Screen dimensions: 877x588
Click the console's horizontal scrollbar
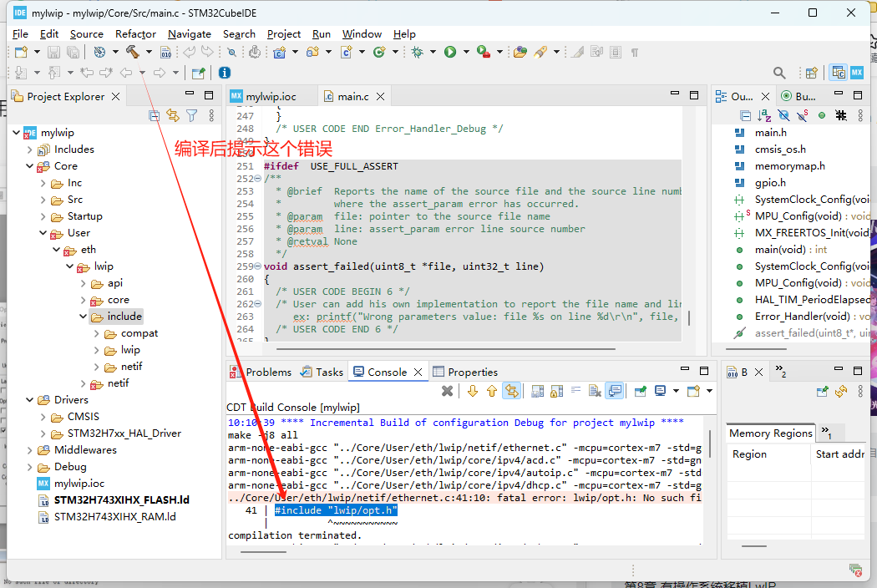click(x=263, y=551)
